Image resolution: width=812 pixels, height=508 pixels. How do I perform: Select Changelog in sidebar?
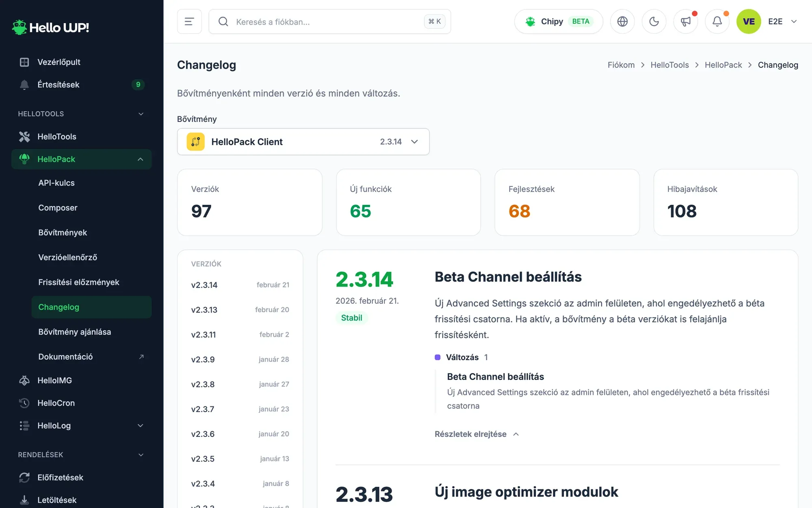pyautogui.click(x=91, y=307)
